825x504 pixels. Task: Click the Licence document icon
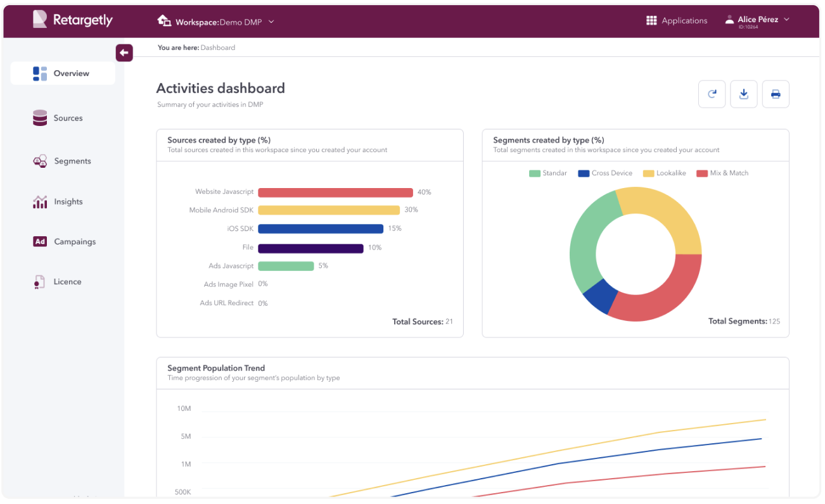click(x=40, y=282)
